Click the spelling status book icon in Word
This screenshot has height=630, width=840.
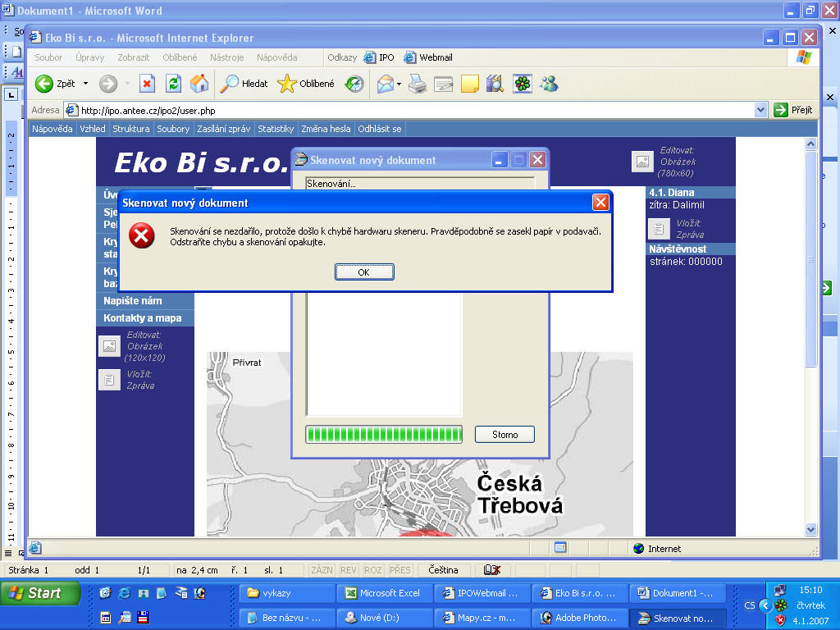492,570
